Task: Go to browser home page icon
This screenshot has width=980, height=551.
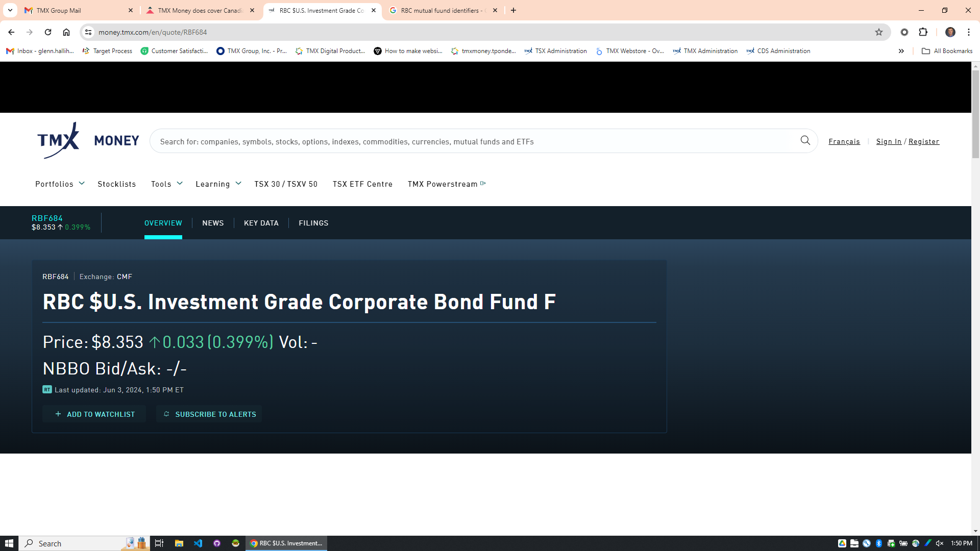Action: tap(66, 32)
